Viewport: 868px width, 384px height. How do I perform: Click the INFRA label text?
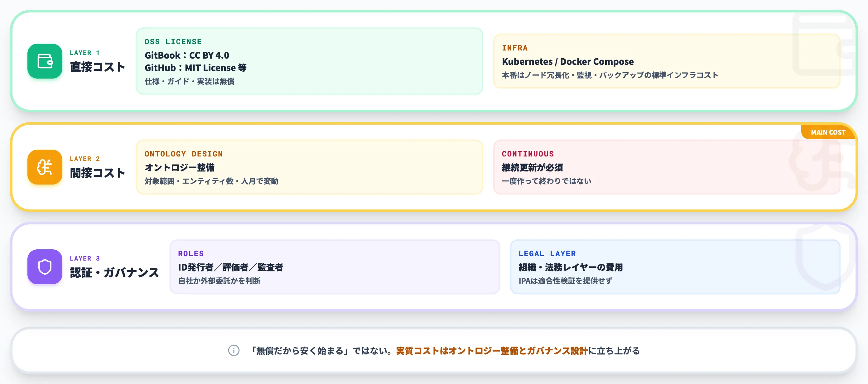514,48
